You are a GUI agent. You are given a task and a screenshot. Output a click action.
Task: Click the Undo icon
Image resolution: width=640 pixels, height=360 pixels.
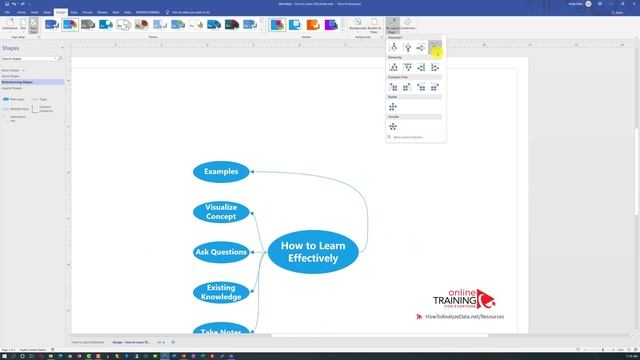pyautogui.click(x=14, y=4)
